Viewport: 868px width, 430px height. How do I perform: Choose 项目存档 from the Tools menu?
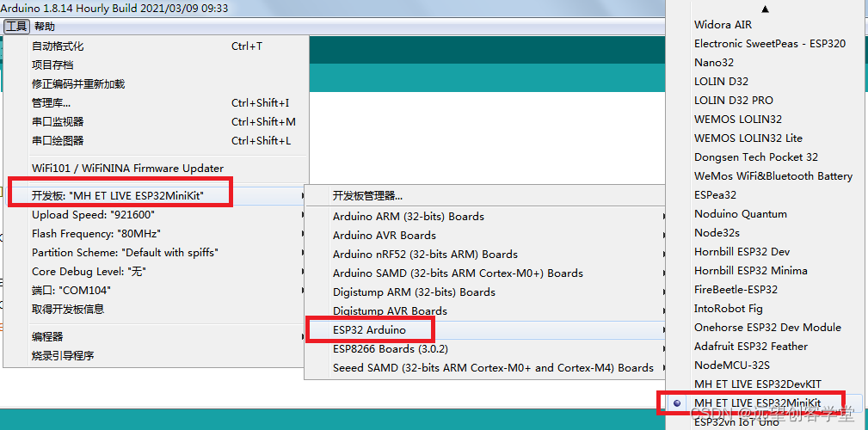click(x=156, y=65)
